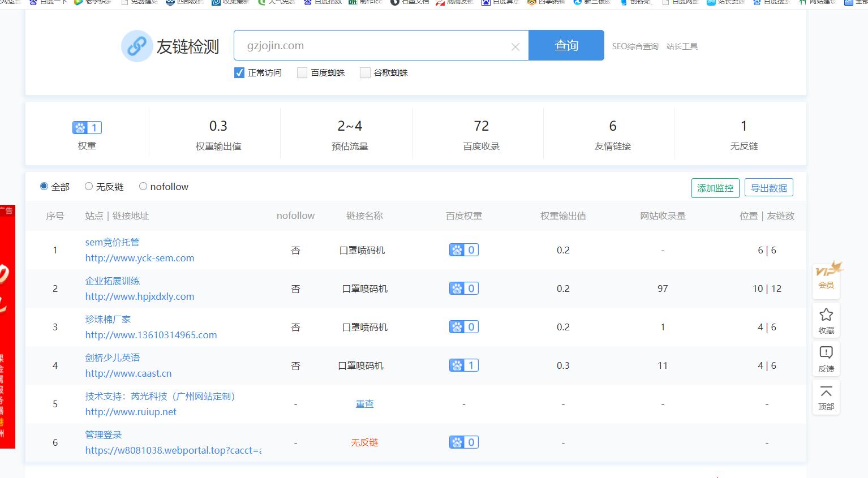Click the 无反链 1 summary stat

tap(744, 134)
